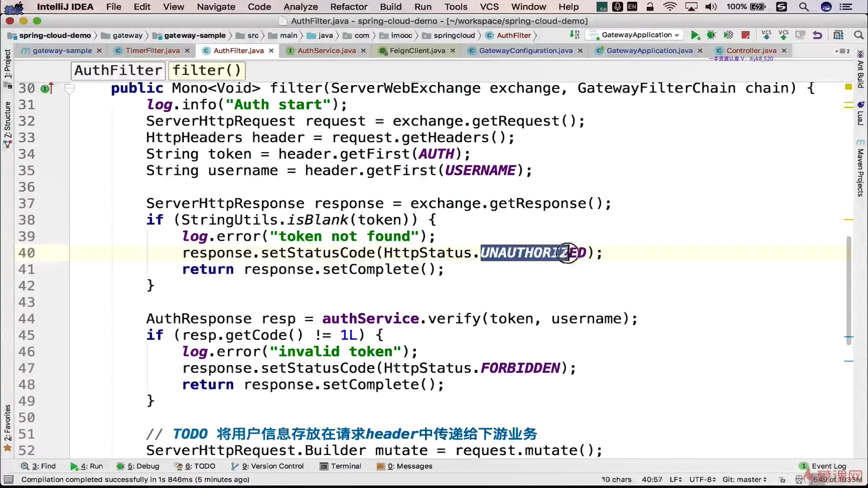Image resolution: width=868 pixels, height=488 pixels.
Task: Start debugging with the bug icon
Action: 711,35
